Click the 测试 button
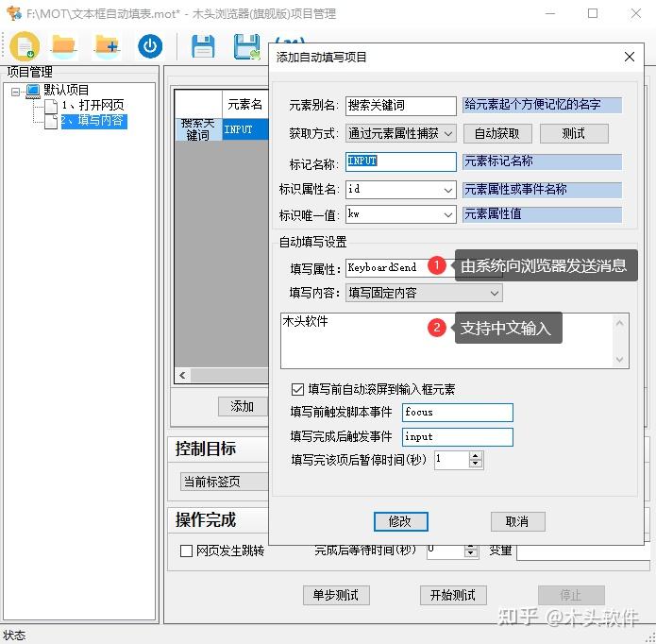The height and width of the screenshot is (644, 656). pyautogui.click(x=574, y=133)
